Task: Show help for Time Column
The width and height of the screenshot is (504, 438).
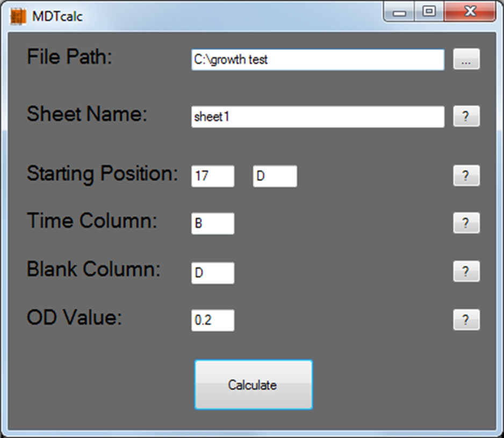Action: click(x=466, y=223)
